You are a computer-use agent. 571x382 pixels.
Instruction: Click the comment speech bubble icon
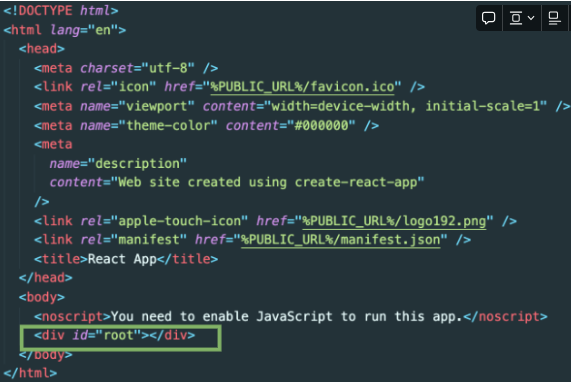pyautogui.click(x=488, y=17)
